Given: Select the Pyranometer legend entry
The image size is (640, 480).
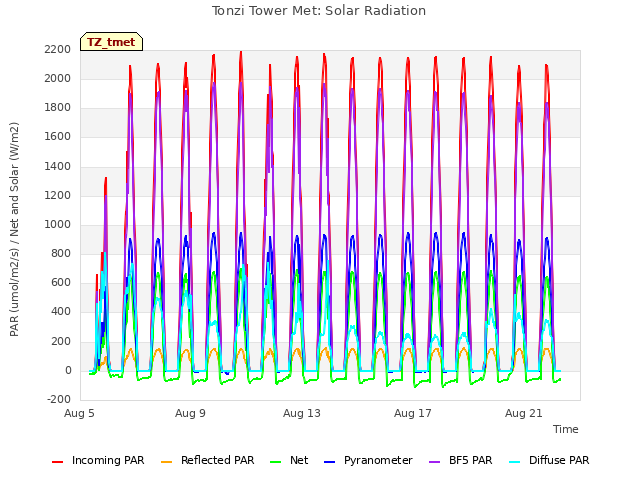Looking at the screenshot, I should (x=369, y=460).
